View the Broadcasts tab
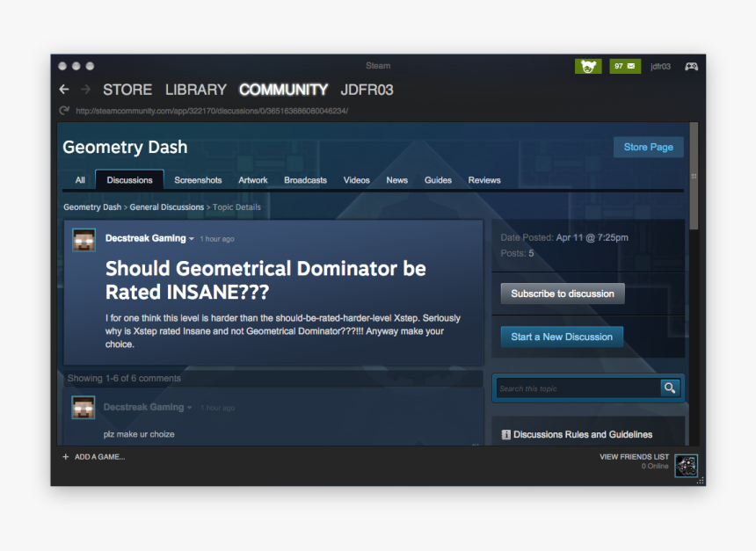Screen dimensions: 756x551 [305, 180]
